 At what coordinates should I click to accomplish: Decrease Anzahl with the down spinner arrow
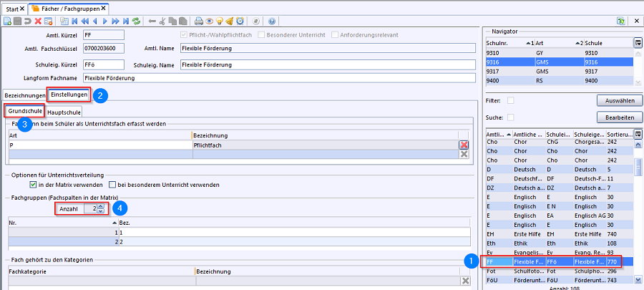coord(101,211)
